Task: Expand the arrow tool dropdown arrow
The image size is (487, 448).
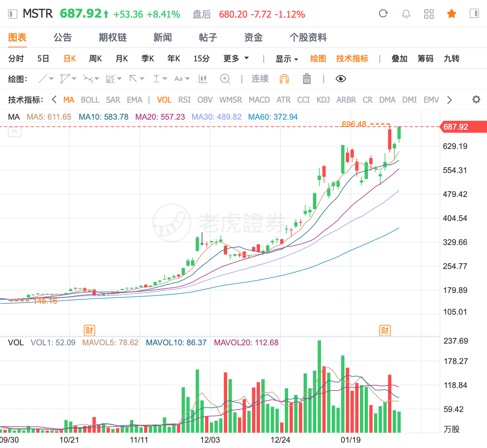Action: coord(142,79)
